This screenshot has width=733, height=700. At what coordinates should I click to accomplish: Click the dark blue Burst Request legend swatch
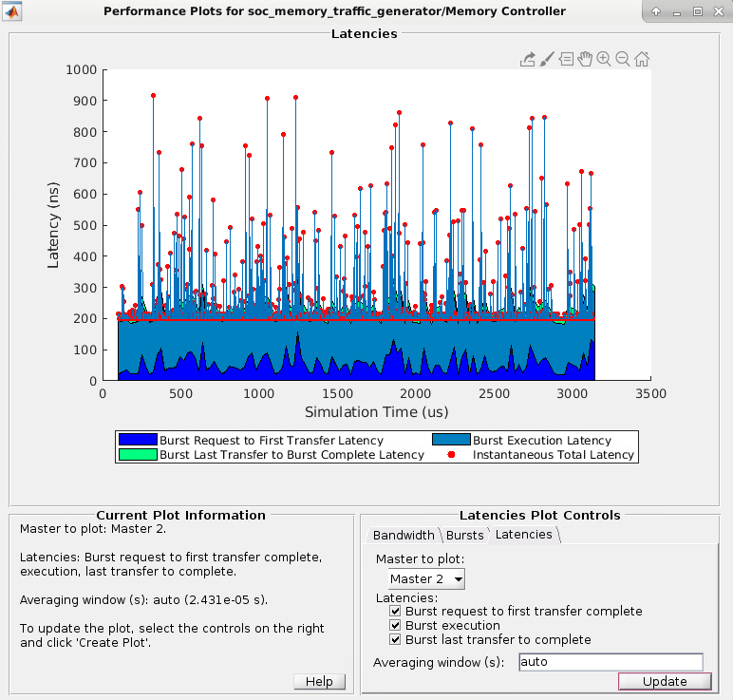click(x=138, y=440)
